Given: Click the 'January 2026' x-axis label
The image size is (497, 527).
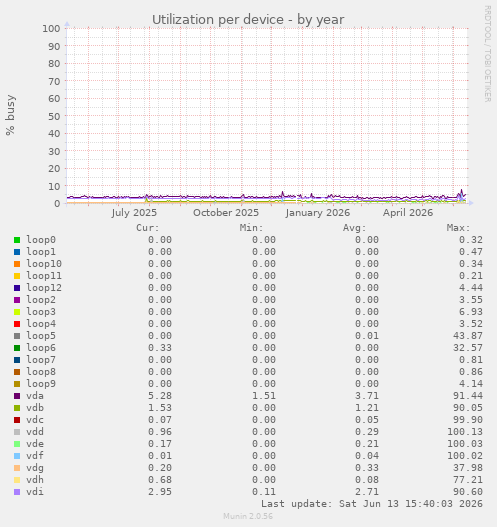Looking at the screenshot, I should pos(318,213).
